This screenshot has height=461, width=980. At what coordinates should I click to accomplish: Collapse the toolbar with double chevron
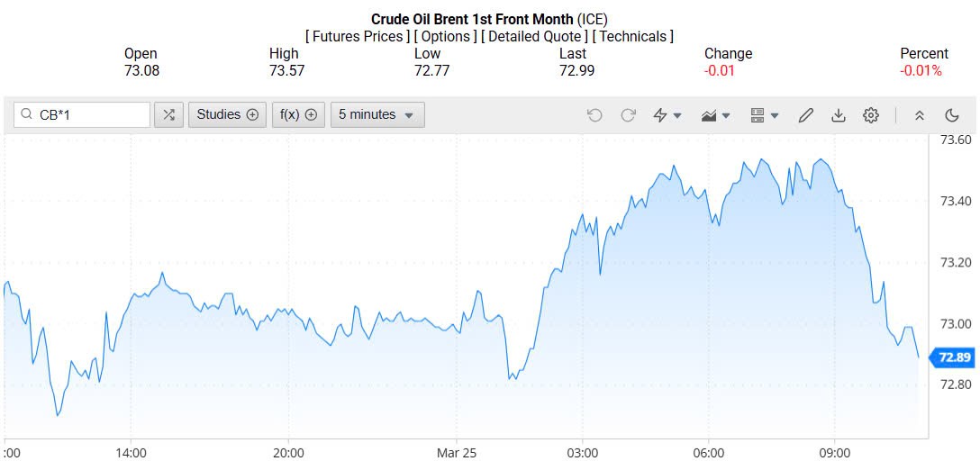coord(920,115)
